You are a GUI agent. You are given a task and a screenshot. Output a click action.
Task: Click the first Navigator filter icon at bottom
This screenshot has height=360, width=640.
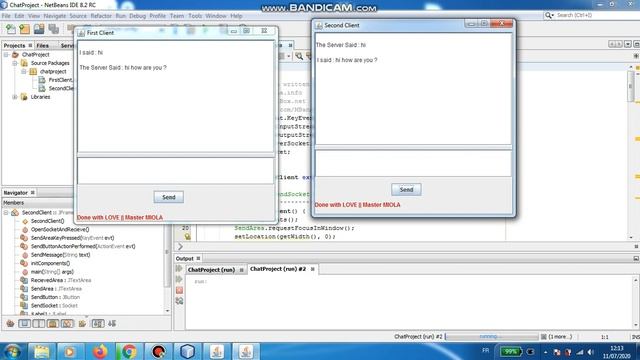tap(10, 323)
